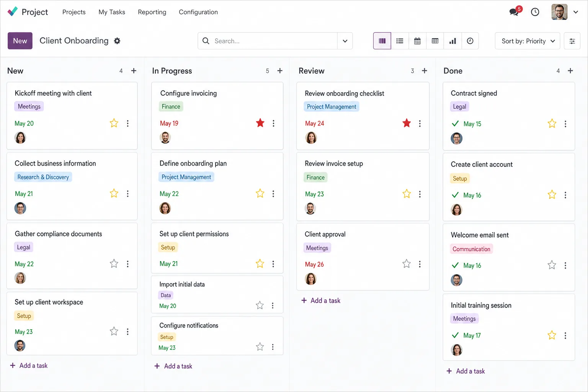The height and width of the screenshot is (392, 588).
Task: Open the messages chat icon
Action: click(514, 12)
